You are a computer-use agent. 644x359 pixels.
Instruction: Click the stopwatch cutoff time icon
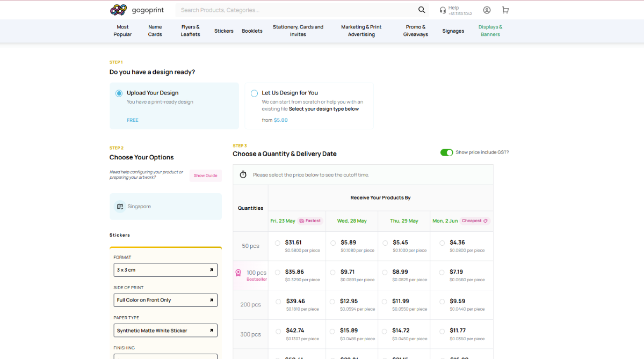point(243,175)
